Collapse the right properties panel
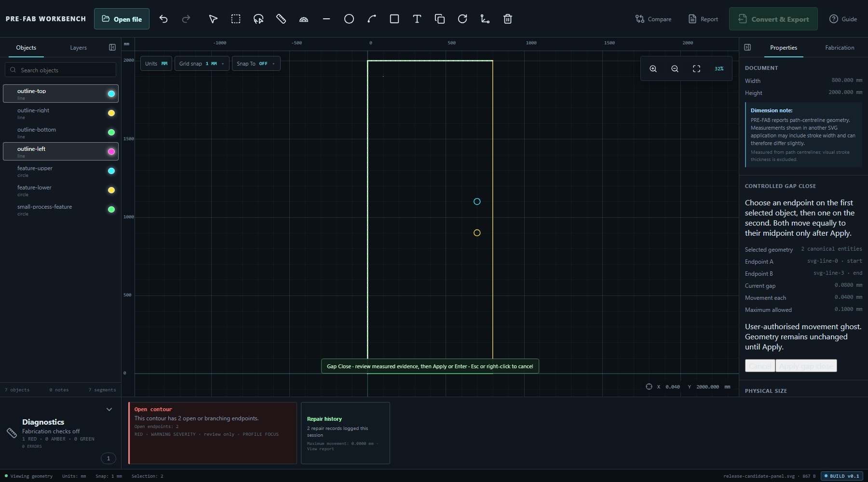 (x=747, y=47)
